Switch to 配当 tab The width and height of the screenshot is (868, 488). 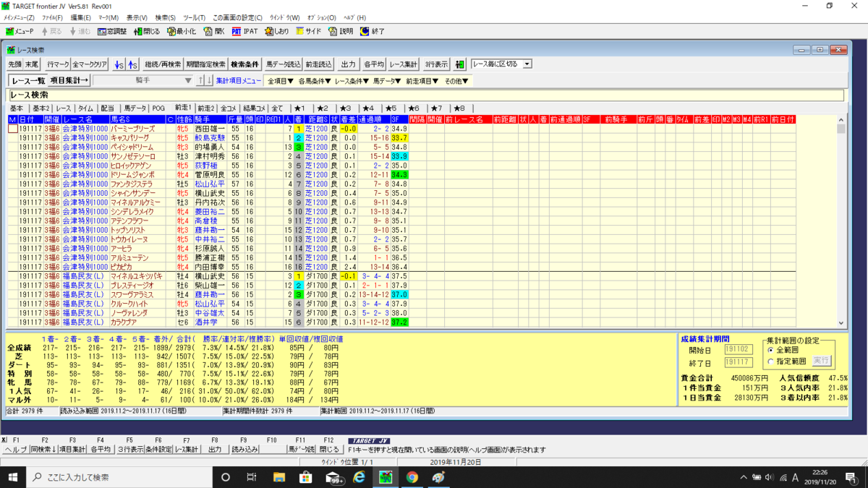coord(107,108)
